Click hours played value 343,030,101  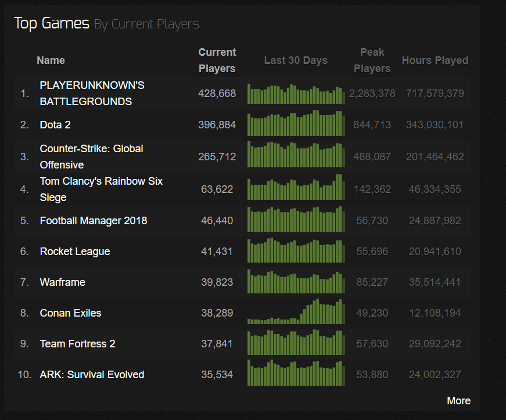pos(435,125)
